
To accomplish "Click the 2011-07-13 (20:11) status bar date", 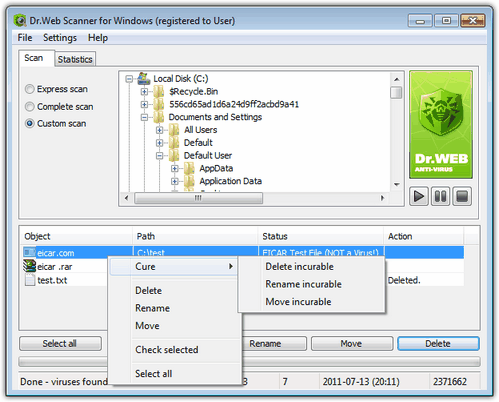I will pos(361,382).
